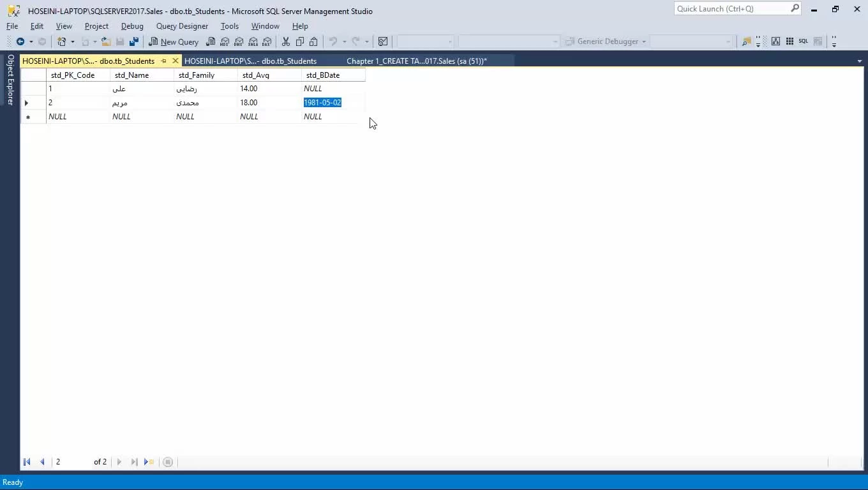Screen dimensions: 868x490
Task: Expand the Redo history dropdown arrow
Action: click(366, 41)
